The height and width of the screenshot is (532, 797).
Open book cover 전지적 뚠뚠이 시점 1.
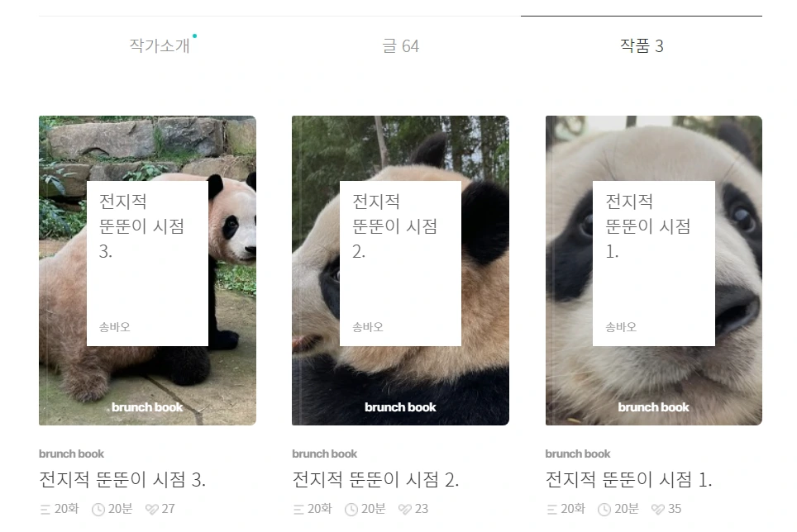tap(654, 271)
